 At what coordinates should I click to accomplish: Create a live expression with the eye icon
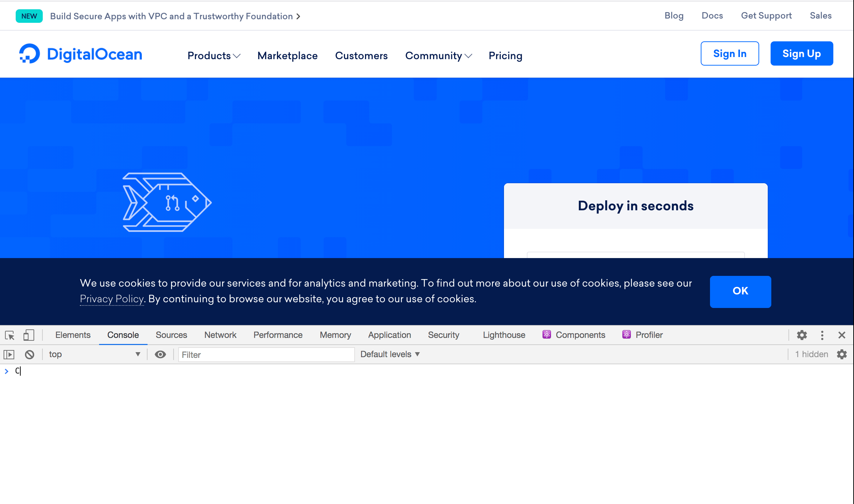(x=160, y=354)
